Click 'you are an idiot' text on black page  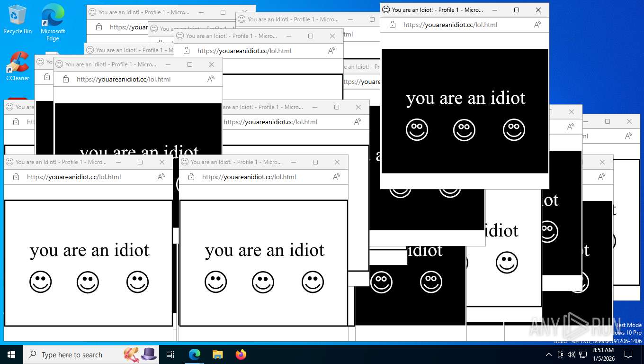466,98
